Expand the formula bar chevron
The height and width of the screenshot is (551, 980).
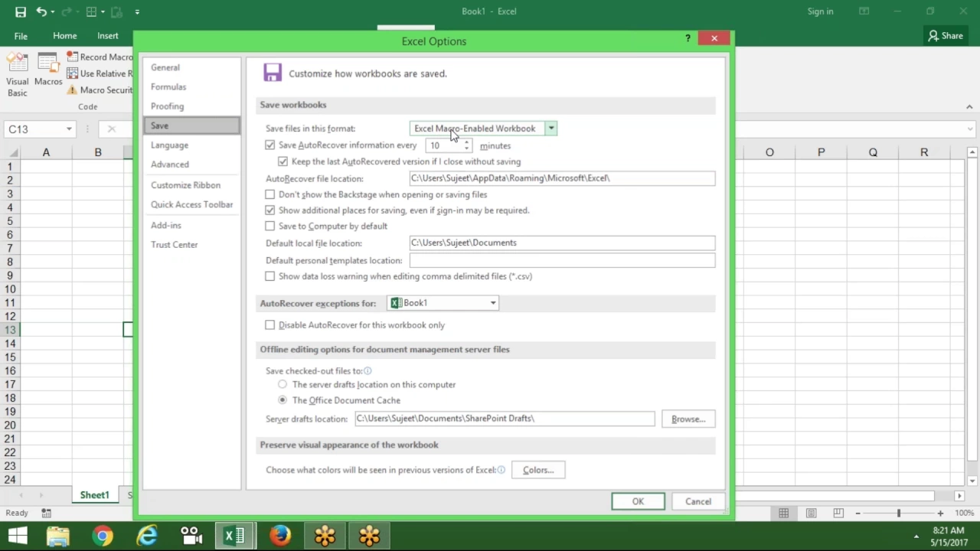970,129
